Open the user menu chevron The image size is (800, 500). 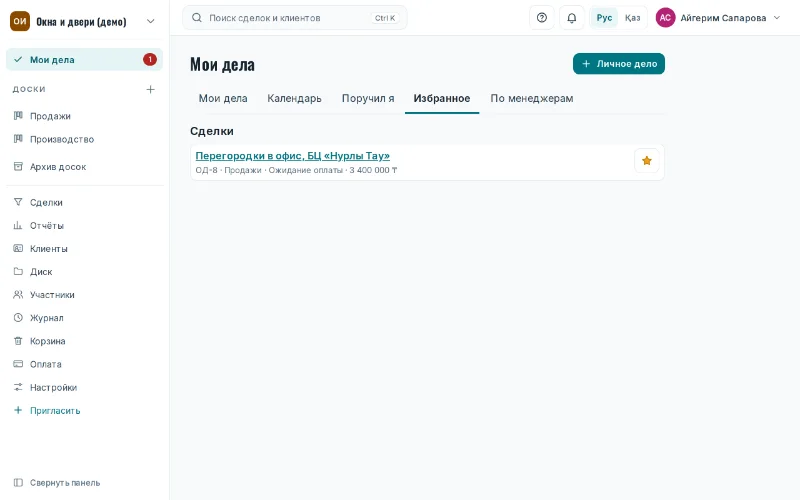click(x=777, y=18)
